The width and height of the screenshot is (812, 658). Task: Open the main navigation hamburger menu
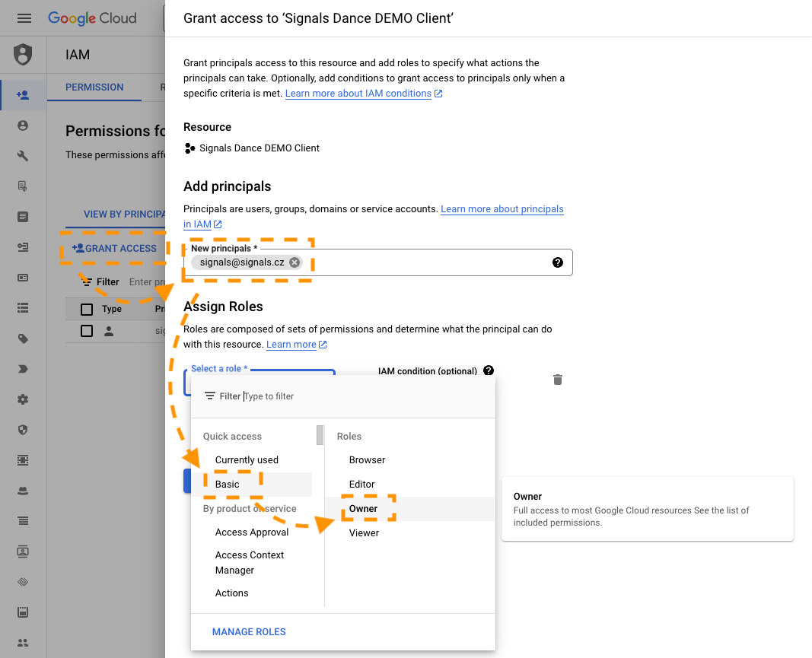pyautogui.click(x=24, y=18)
